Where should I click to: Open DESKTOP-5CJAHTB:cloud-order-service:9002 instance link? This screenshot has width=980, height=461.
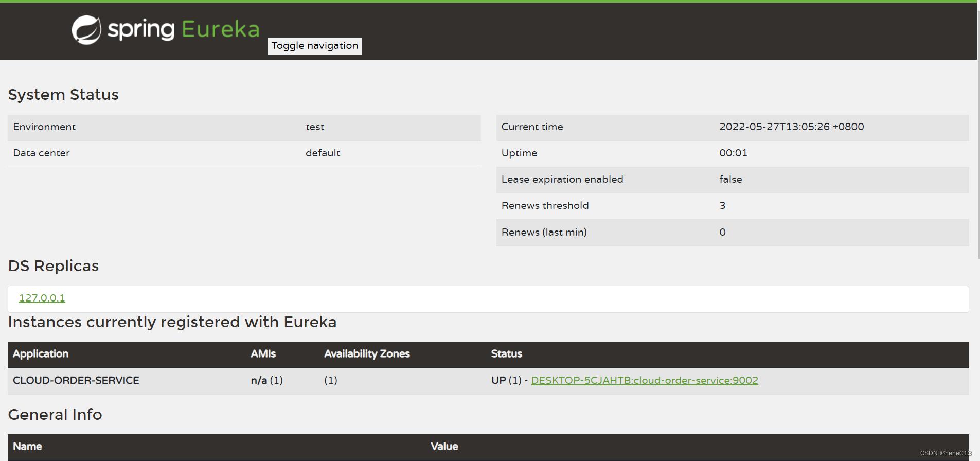[645, 380]
